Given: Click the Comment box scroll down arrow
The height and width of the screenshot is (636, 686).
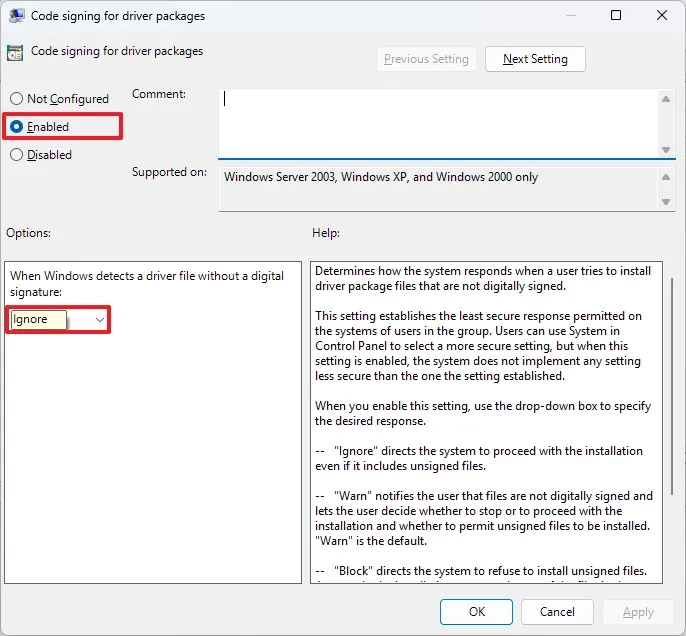Looking at the screenshot, I should point(666,150).
